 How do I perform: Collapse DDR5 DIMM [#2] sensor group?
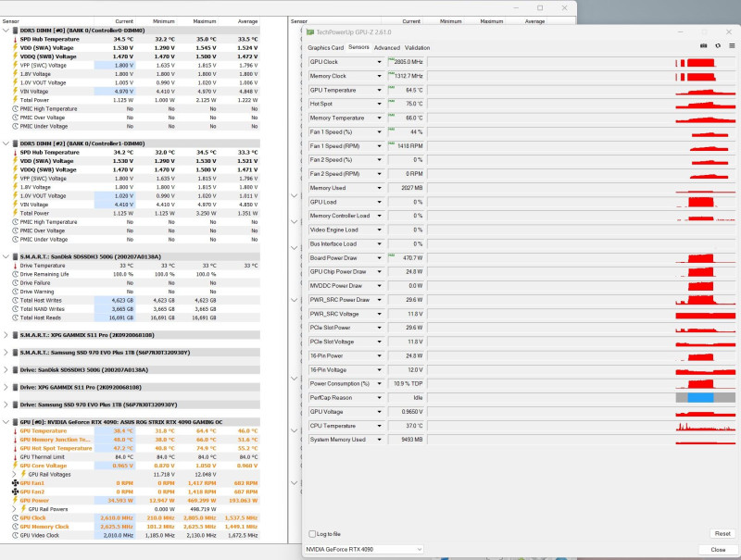click(6, 143)
